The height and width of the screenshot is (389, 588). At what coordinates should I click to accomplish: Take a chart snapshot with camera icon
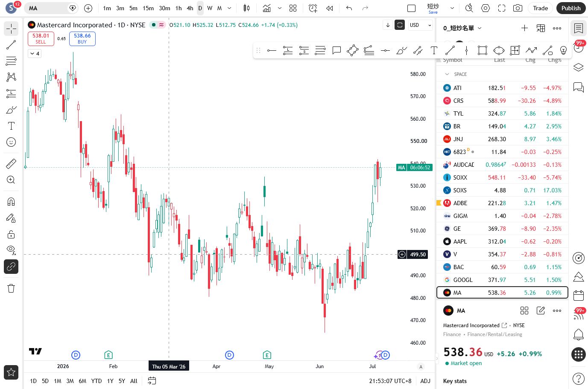click(518, 8)
